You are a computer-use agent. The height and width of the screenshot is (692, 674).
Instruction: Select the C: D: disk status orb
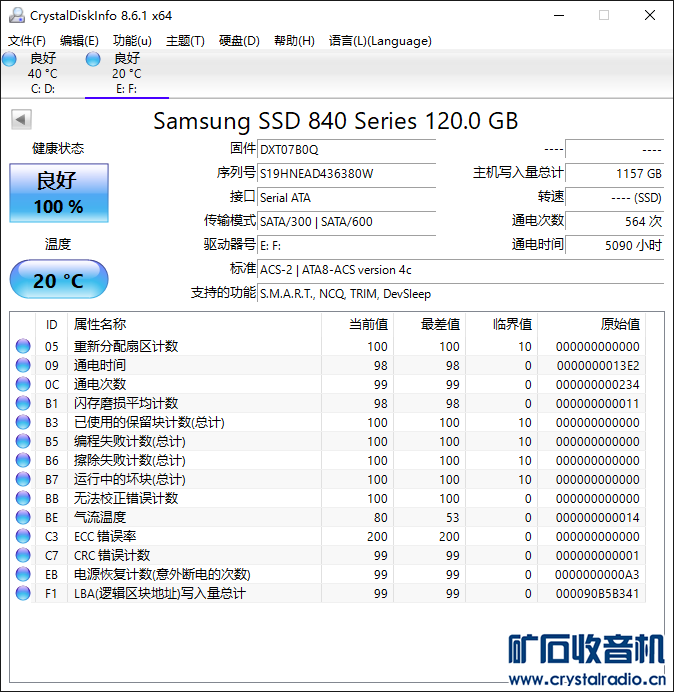[9, 59]
